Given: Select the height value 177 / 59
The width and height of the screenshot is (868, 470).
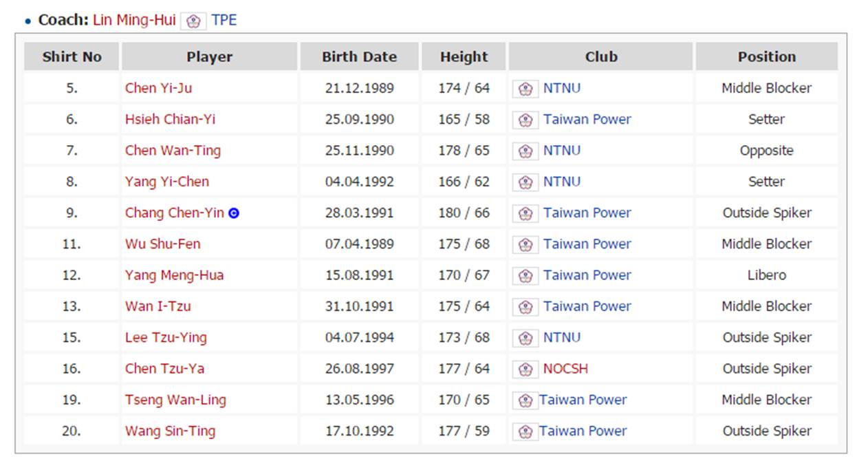Looking at the screenshot, I should [x=464, y=431].
